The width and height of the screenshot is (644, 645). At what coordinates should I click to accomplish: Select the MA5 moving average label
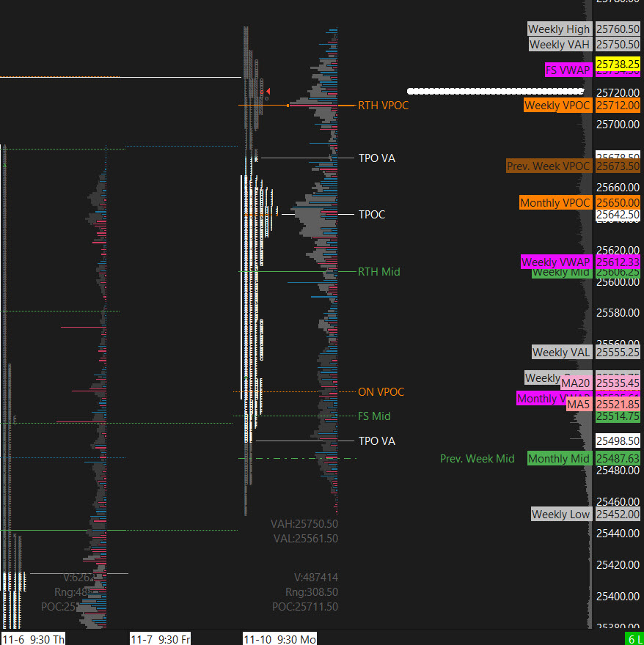pyautogui.click(x=578, y=405)
